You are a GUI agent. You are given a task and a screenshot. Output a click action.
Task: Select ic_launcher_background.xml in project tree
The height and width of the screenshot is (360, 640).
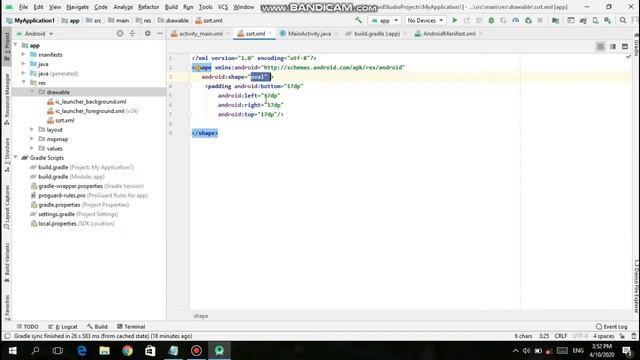tap(91, 102)
